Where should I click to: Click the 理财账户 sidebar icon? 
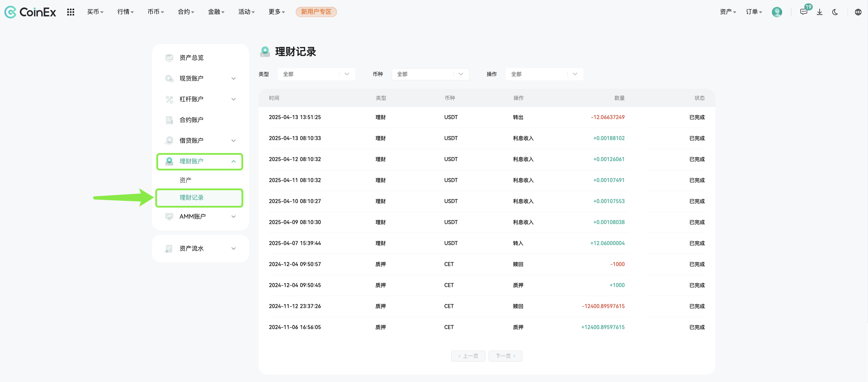point(169,161)
